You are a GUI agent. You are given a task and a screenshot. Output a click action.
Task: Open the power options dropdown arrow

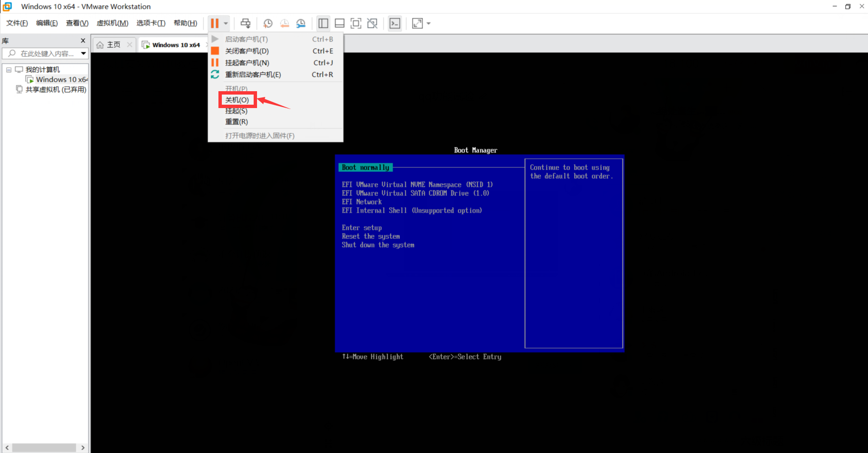[226, 23]
